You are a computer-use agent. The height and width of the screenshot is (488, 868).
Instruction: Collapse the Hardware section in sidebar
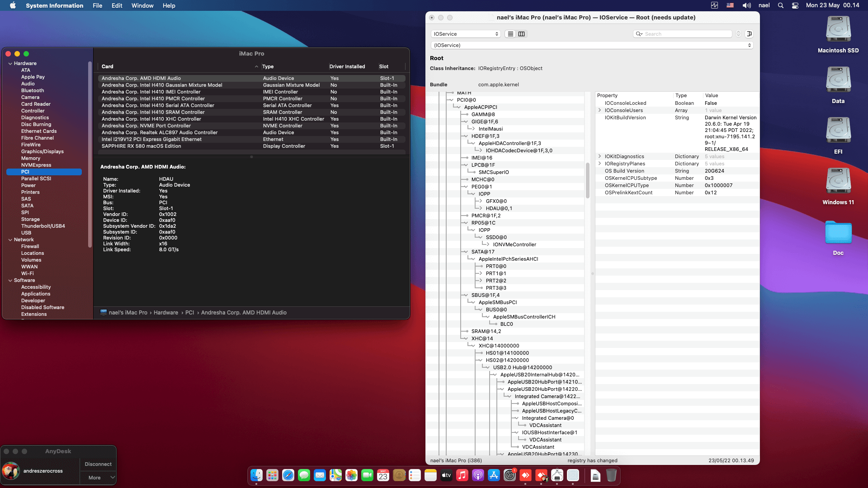(x=10, y=64)
